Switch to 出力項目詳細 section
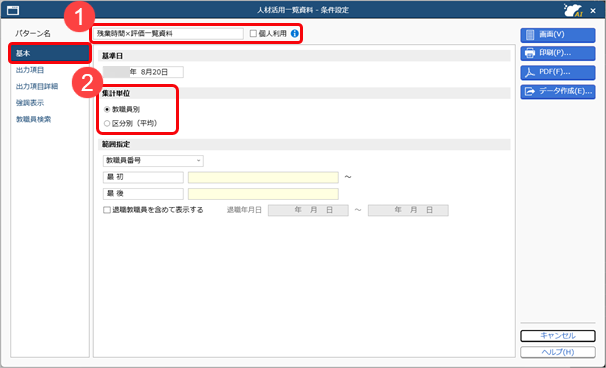Viewport: 606px width, 368px height. (37, 86)
